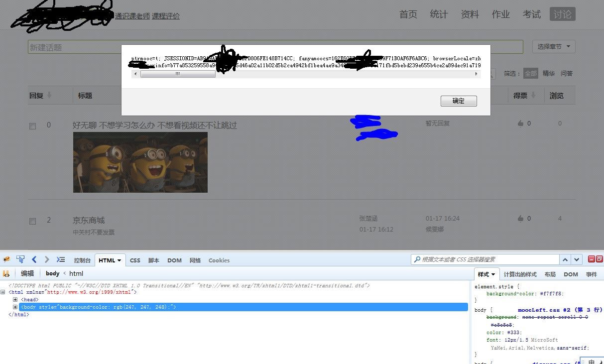
Task: Click the thumbs-up icon in 京东商城 row
Action: click(x=521, y=218)
